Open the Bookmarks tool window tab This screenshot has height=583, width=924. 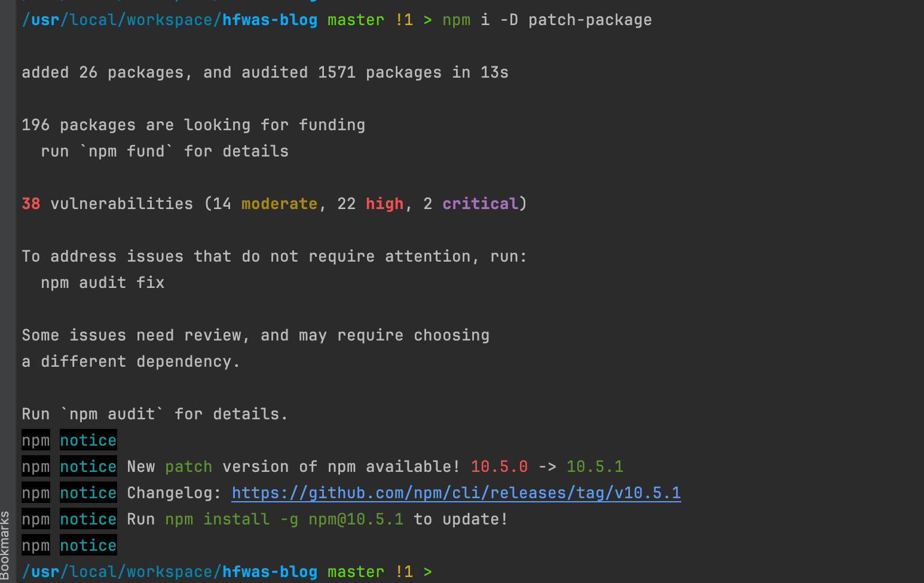pos(5,544)
